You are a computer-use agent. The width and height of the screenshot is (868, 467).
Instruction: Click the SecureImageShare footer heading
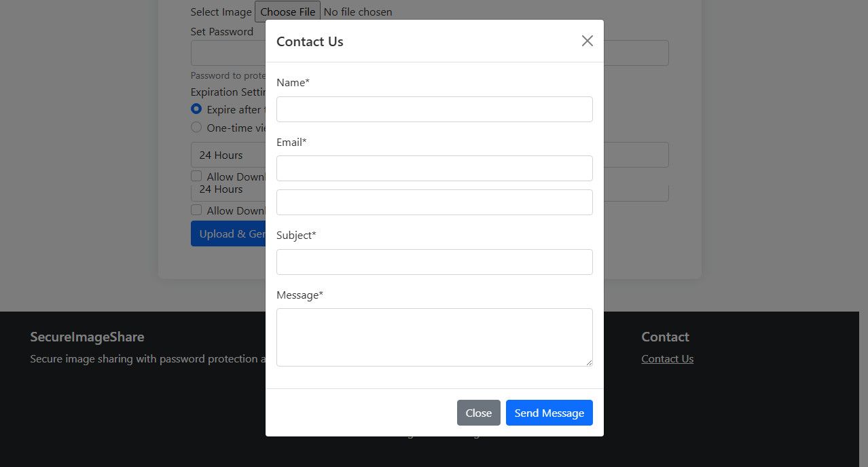pyautogui.click(x=87, y=337)
